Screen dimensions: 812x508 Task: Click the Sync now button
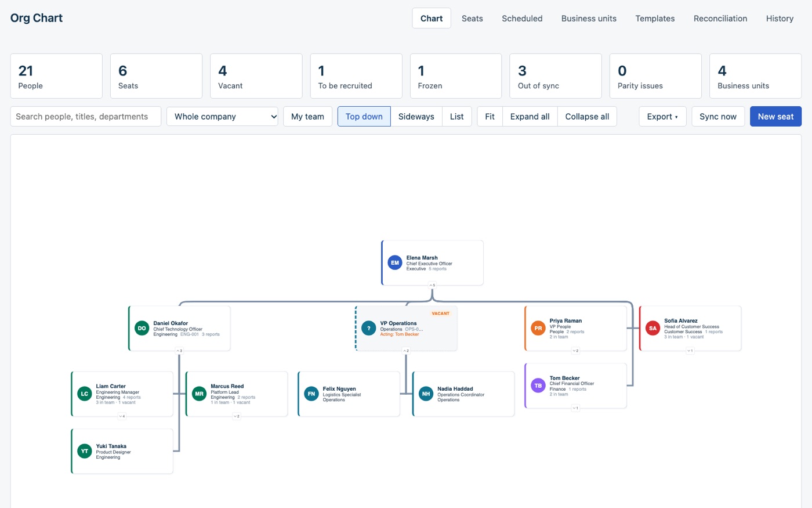click(x=718, y=116)
